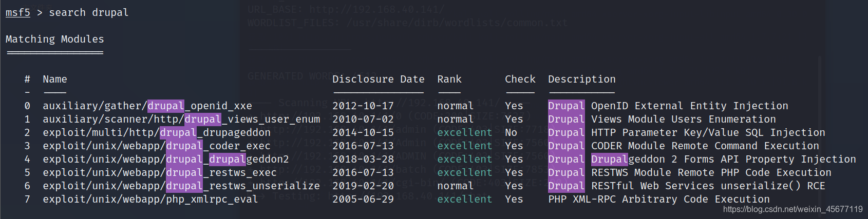This screenshot has height=219, width=868.
Task: Click 'normal' rank of drupal_restws_unserialize row
Action: [x=456, y=186]
